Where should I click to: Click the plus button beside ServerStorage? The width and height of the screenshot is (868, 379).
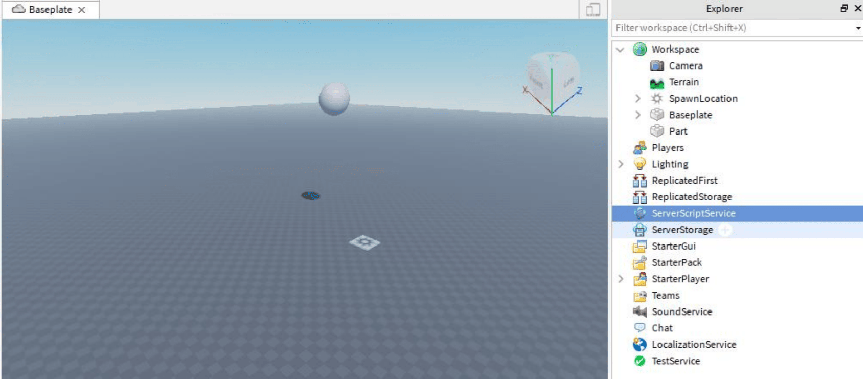[x=725, y=230]
